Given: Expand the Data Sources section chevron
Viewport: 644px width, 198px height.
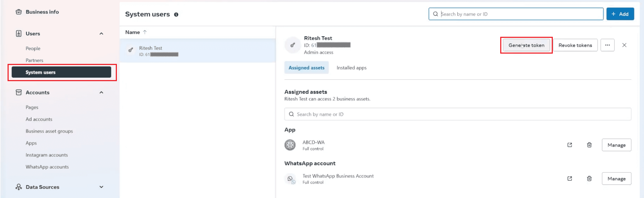Looking at the screenshot, I should click(101, 187).
